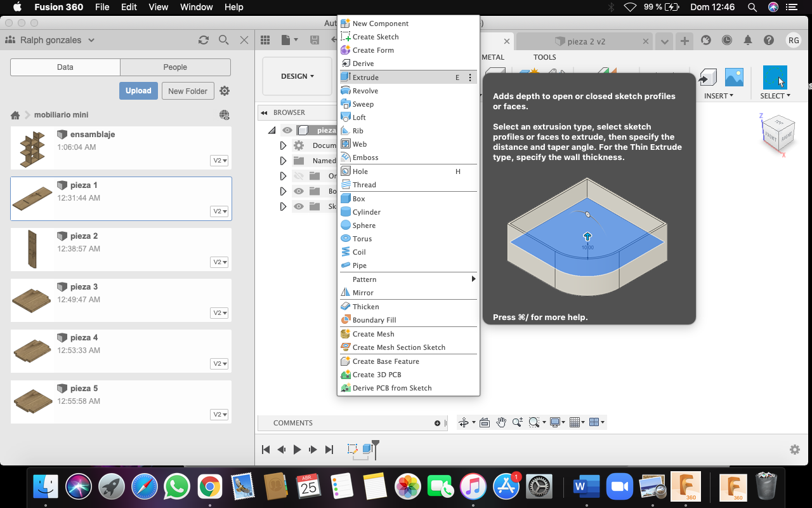Jump to the start of the timeline
812x508 pixels.
point(266,450)
